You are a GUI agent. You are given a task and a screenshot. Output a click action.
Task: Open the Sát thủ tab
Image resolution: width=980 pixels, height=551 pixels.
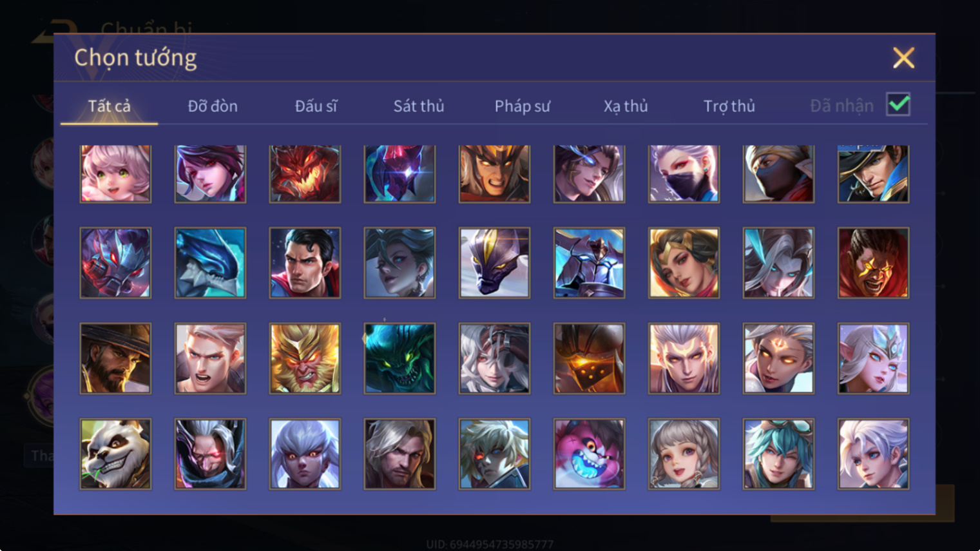419,106
